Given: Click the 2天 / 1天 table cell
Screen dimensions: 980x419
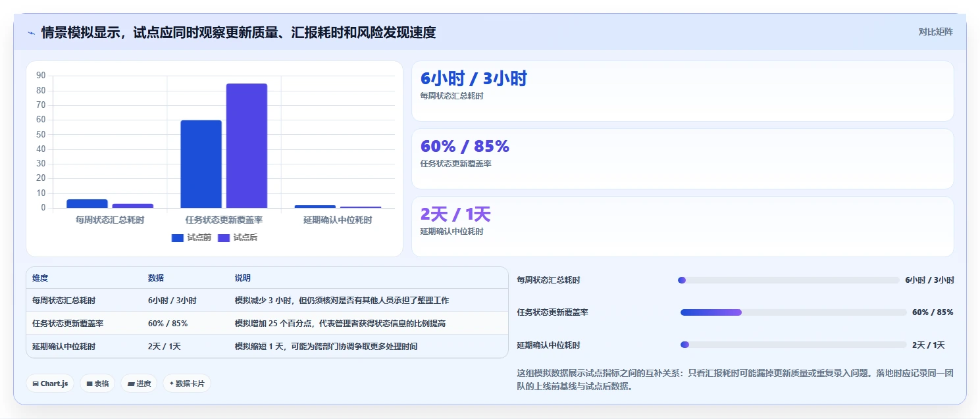Looking at the screenshot, I should (165, 346).
